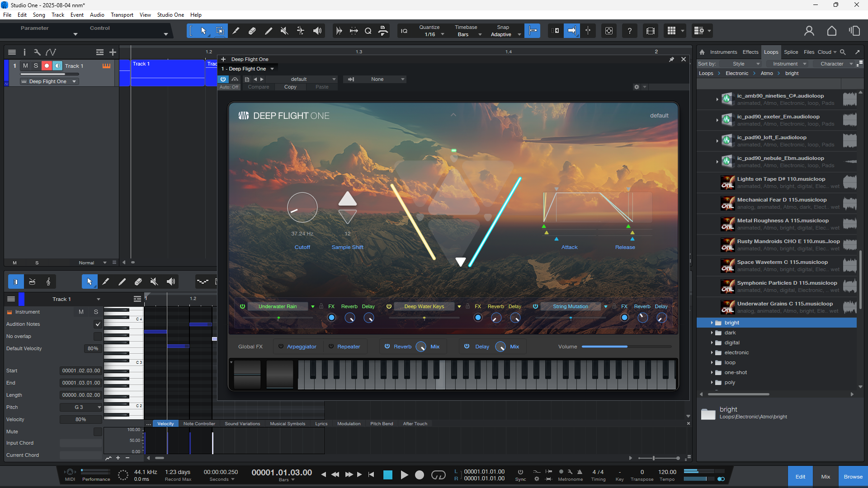Enable the No overlap checkbox
This screenshot has height=488, width=868.
coord(98,336)
